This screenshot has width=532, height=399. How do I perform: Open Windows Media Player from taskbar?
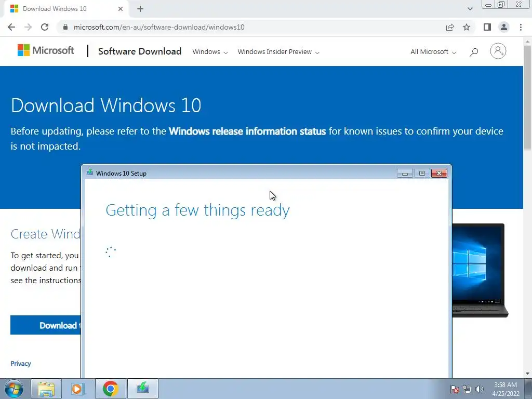77,389
